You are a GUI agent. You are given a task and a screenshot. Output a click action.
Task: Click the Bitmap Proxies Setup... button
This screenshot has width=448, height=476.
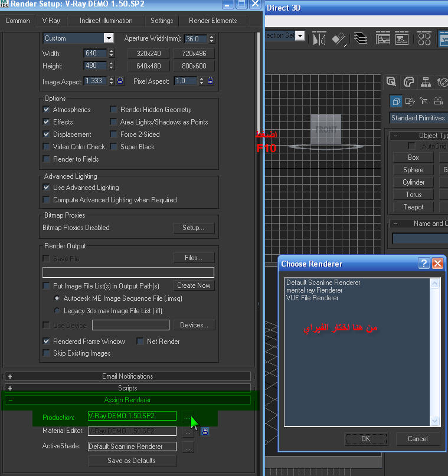point(194,228)
